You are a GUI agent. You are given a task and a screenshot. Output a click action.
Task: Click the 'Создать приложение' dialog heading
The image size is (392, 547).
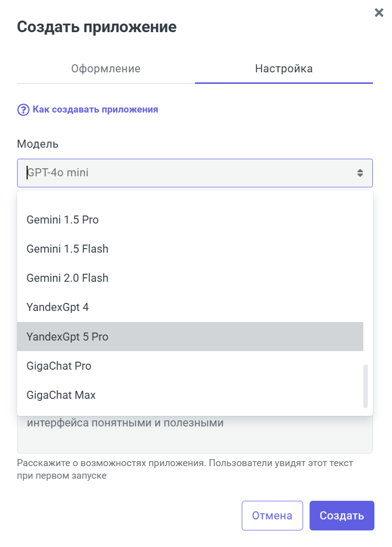click(x=97, y=27)
